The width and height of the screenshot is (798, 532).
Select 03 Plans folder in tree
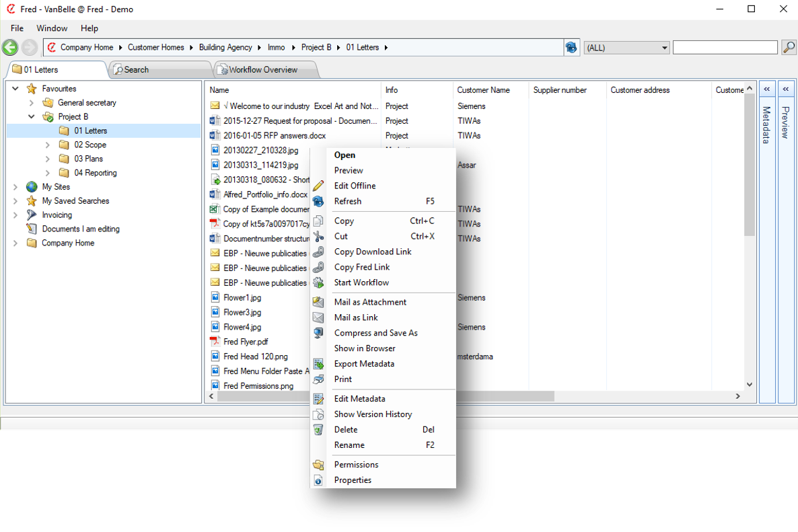point(89,159)
